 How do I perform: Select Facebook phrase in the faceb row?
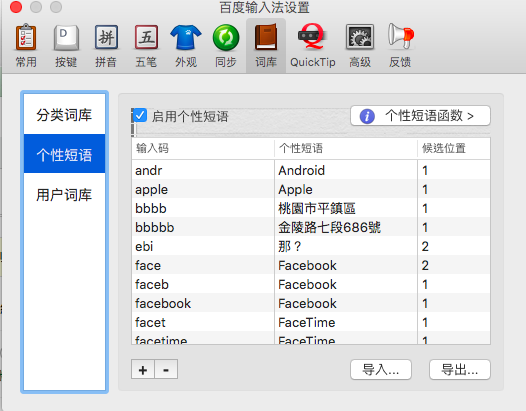point(346,285)
